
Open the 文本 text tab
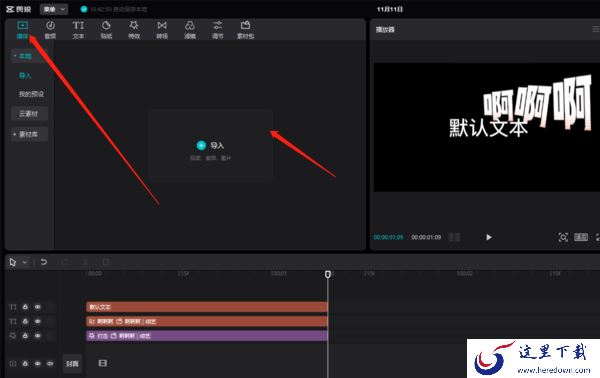78,30
